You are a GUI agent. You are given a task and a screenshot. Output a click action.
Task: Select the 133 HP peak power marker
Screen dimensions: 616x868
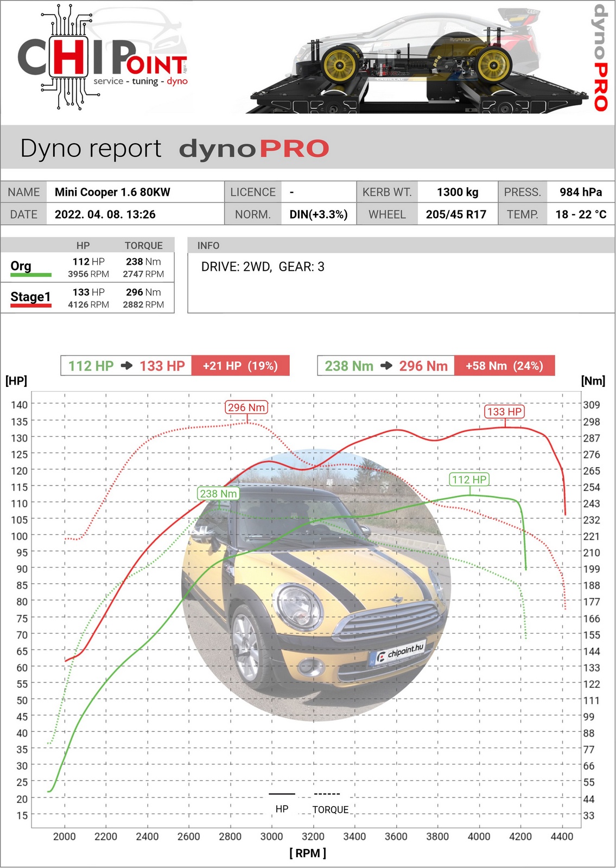tap(504, 412)
